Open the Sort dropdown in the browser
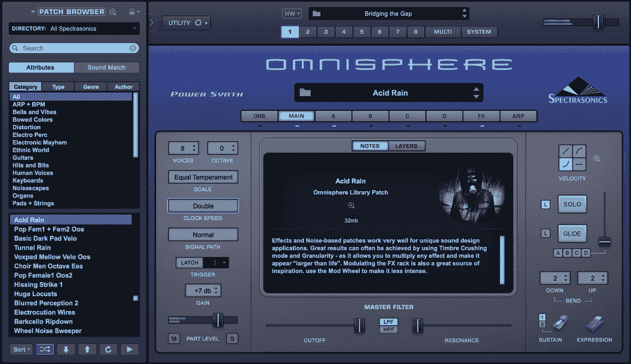 click(x=21, y=349)
